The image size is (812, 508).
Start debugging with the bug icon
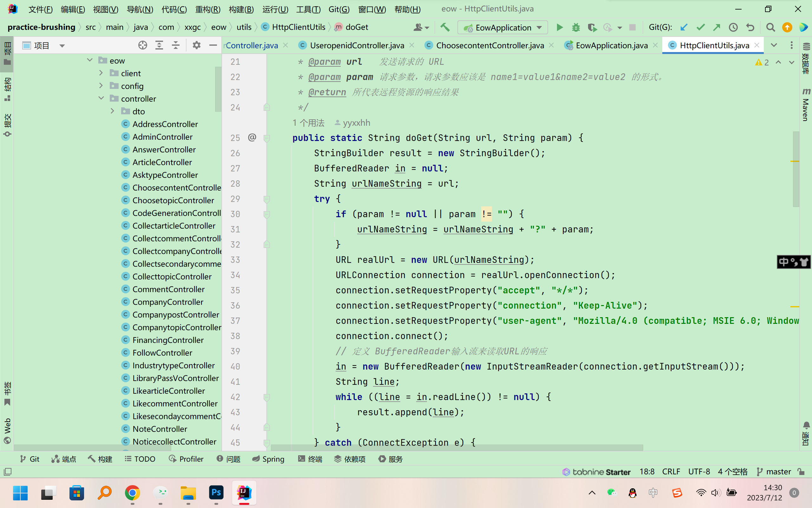pyautogui.click(x=576, y=27)
